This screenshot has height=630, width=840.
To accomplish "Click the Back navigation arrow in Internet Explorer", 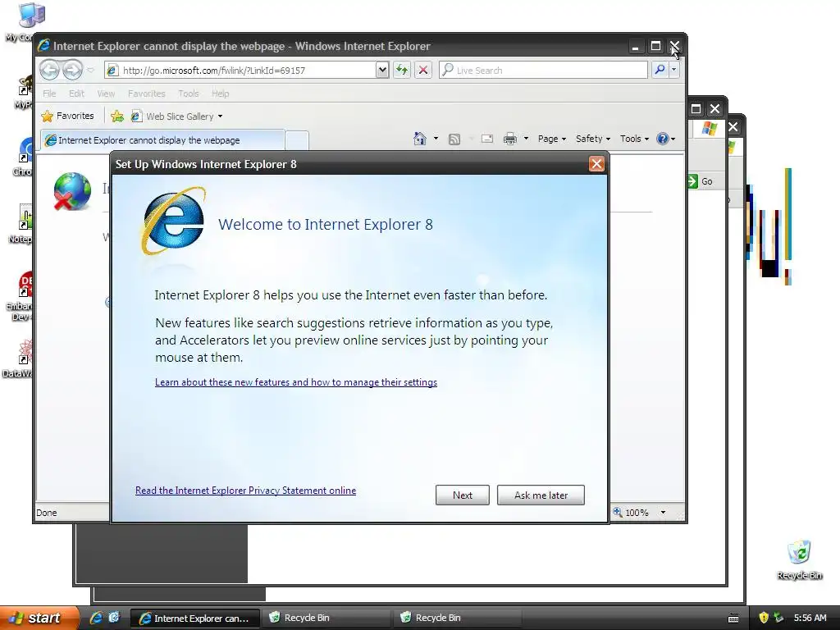I will (x=49, y=70).
